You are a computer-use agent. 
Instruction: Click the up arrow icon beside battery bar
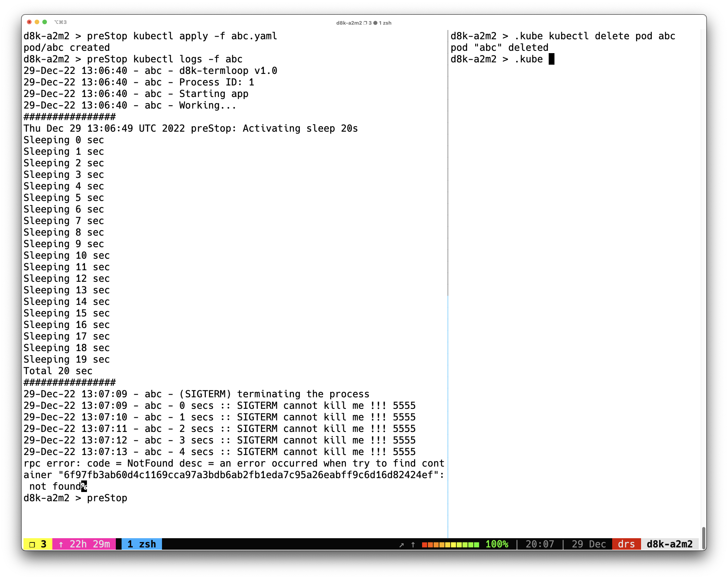coord(413,544)
